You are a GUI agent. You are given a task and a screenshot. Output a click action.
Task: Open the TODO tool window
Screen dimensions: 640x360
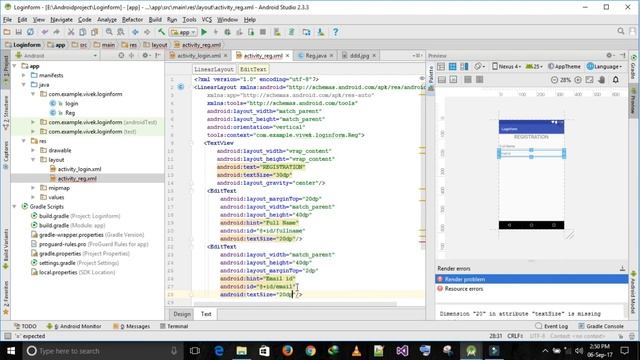tap(25, 326)
